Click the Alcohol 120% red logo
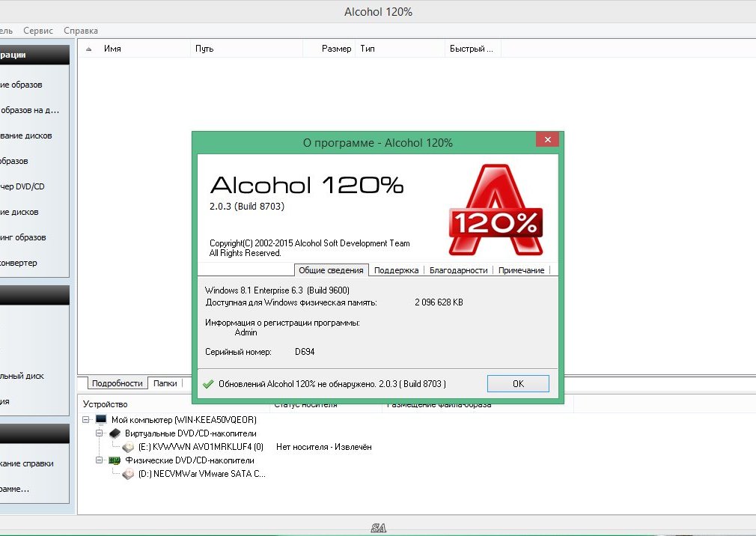Image resolution: width=756 pixels, height=536 pixels. click(496, 210)
